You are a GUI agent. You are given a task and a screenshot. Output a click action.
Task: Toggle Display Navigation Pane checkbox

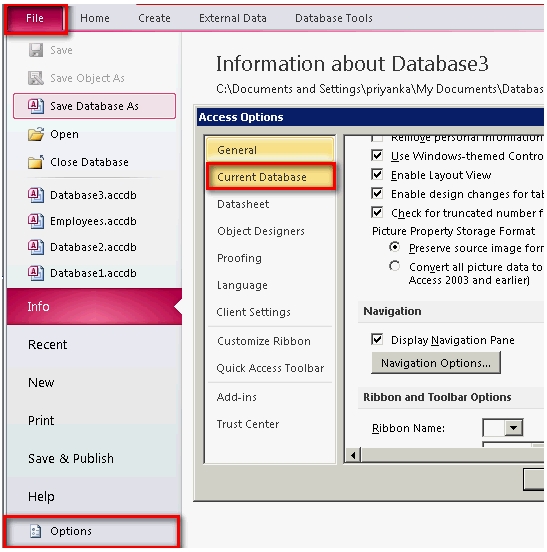377,339
